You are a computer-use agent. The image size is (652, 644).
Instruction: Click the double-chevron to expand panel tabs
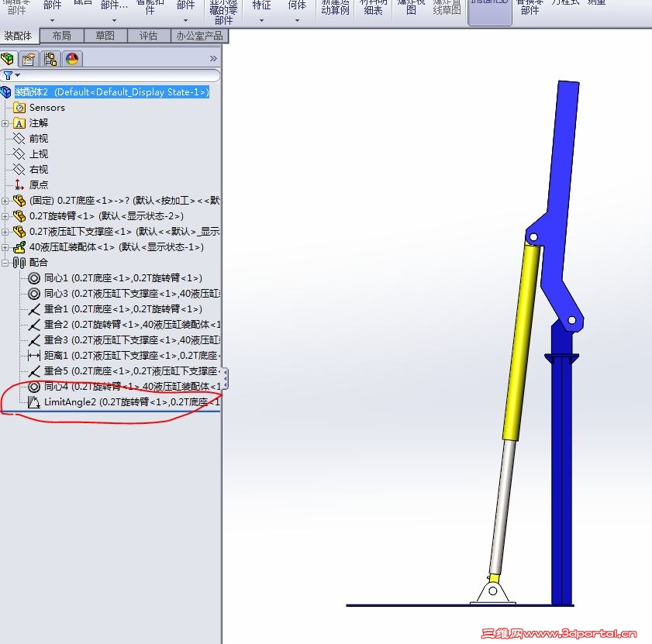point(213,59)
